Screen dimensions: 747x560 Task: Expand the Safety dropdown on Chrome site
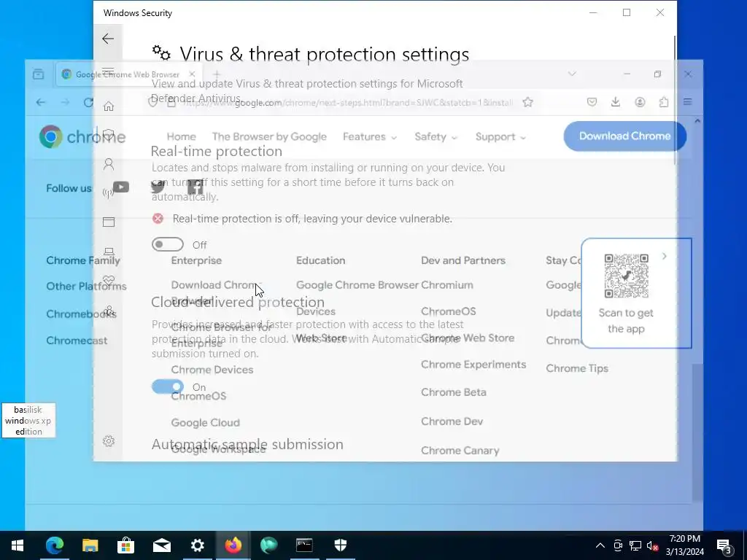[436, 136]
